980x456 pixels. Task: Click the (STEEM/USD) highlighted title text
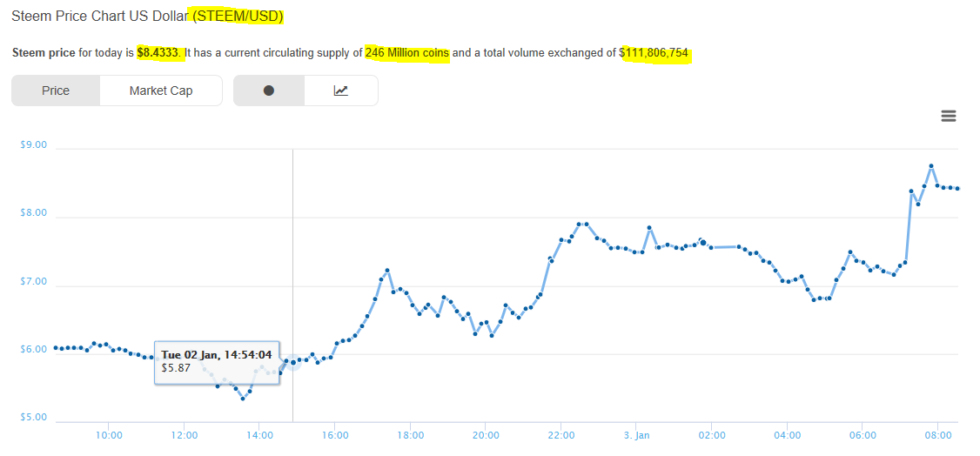point(238,17)
